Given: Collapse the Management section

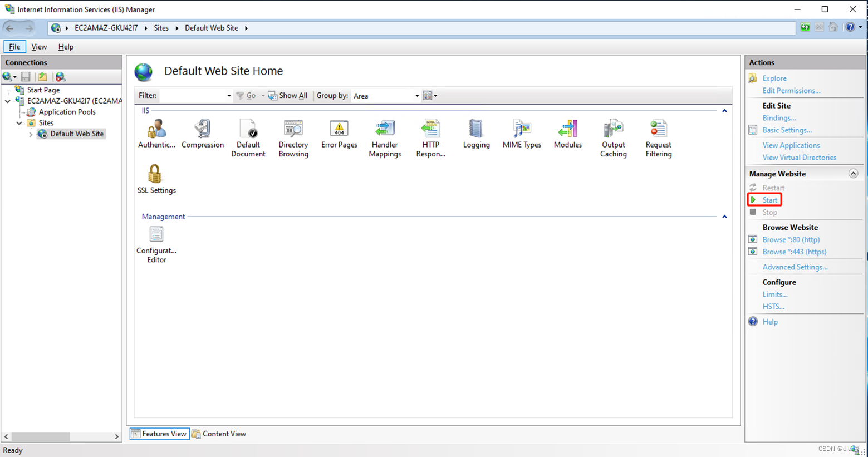Looking at the screenshot, I should (x=724, y=217).
